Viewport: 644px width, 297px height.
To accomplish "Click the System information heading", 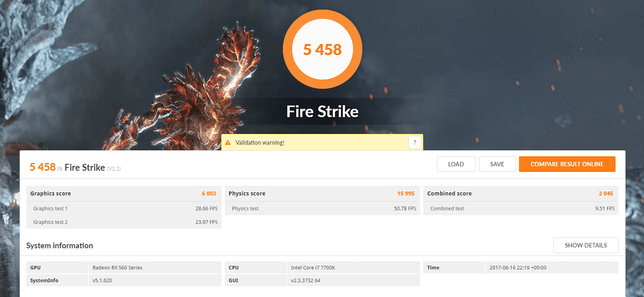I will (60, 246).
